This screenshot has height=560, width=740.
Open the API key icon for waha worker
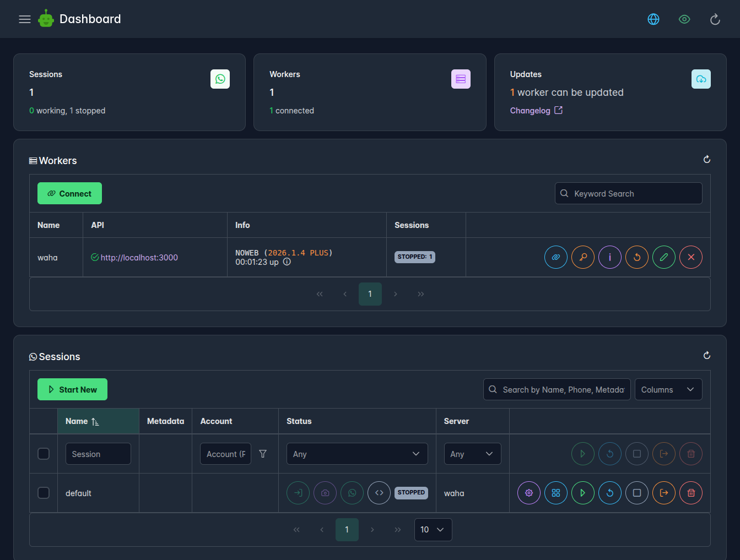[582, 257]
